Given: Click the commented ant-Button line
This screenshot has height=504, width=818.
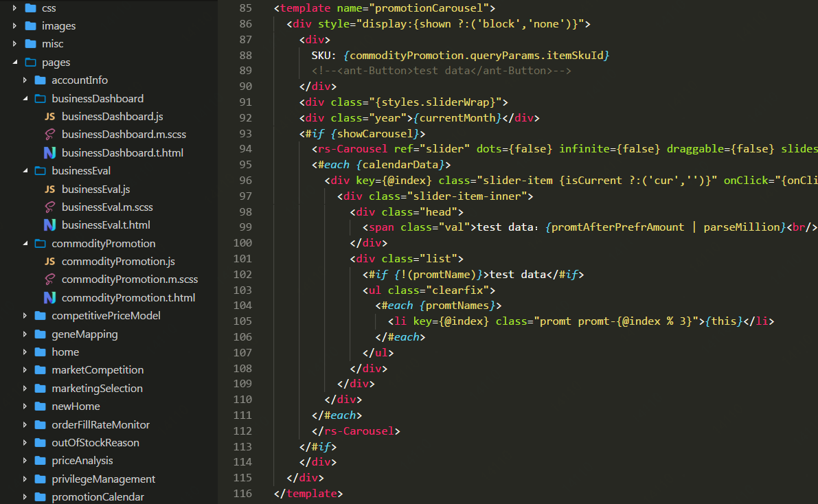Looking at the screenshot, I should (x=442, y=71).
